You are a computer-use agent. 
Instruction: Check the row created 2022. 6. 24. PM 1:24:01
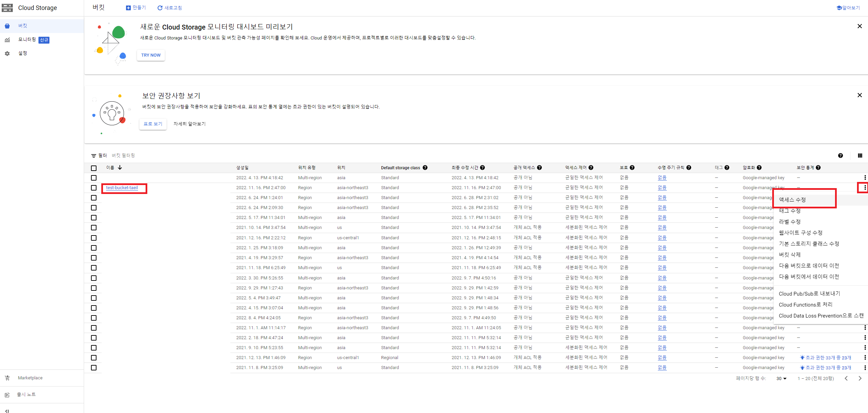tap(94, 198)
